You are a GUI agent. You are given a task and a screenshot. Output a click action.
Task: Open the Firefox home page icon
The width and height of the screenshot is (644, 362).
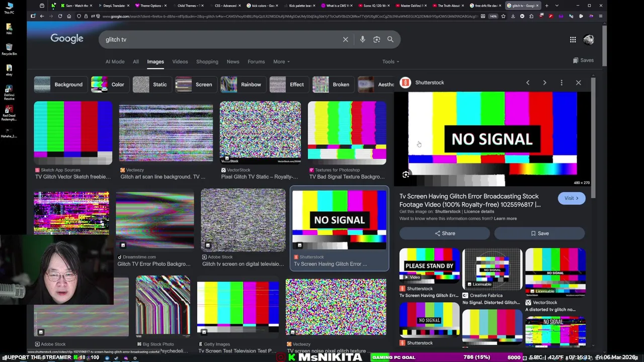[69, 16]
